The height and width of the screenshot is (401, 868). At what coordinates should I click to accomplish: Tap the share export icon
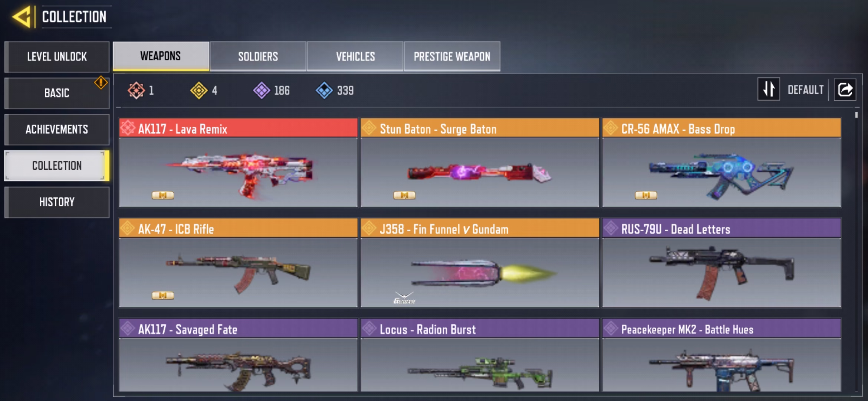pos(845,89)
